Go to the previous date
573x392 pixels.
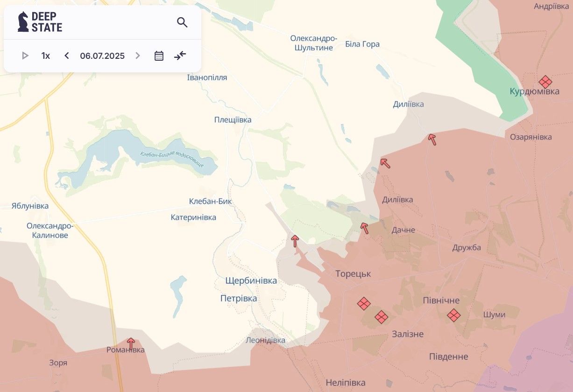67,56
